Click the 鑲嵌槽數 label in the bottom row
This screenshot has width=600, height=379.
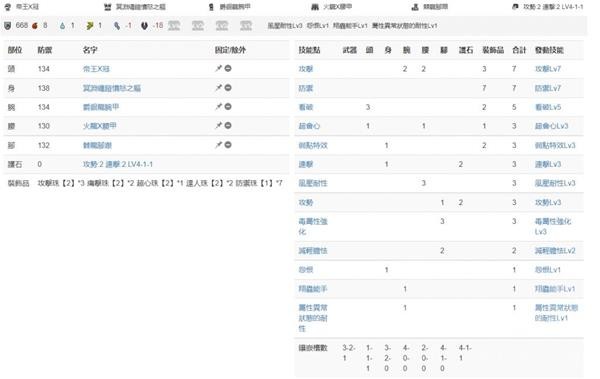point(313,348)
